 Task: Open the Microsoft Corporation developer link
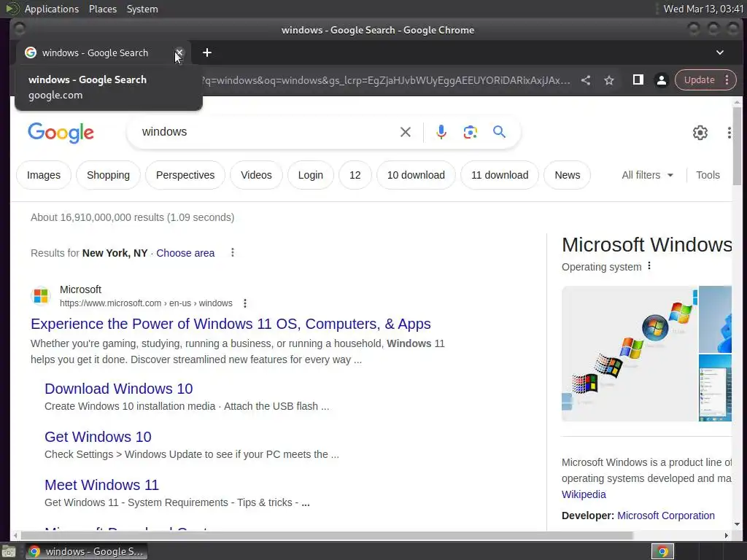665,516
